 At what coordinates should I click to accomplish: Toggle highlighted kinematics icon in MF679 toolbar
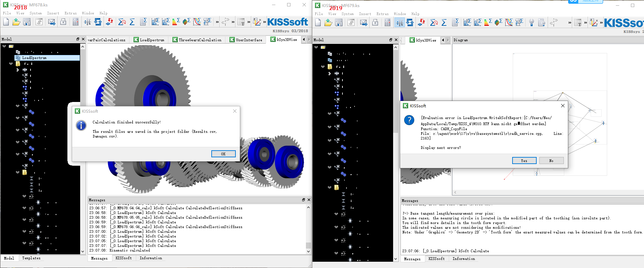point(399,23)
